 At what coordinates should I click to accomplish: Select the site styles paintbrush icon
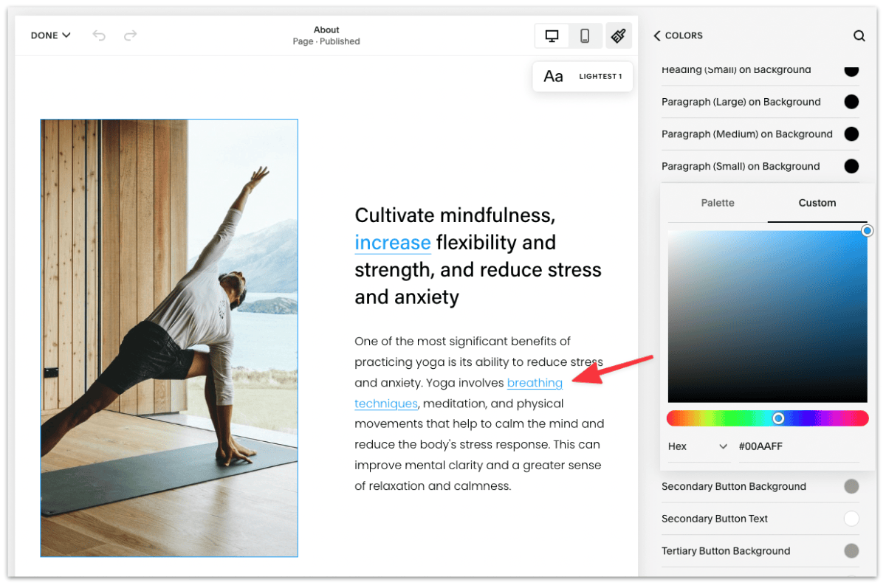(619, 35)
